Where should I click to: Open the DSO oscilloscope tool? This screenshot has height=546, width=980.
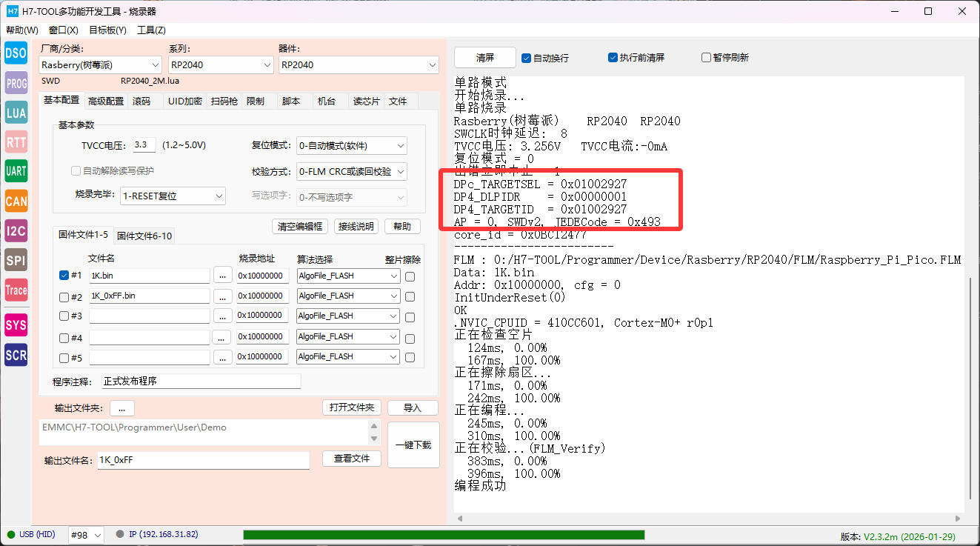pos(16,53)
